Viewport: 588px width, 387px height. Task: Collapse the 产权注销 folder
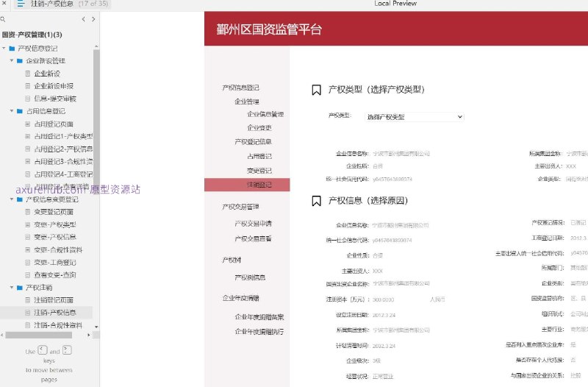[12, 287]
